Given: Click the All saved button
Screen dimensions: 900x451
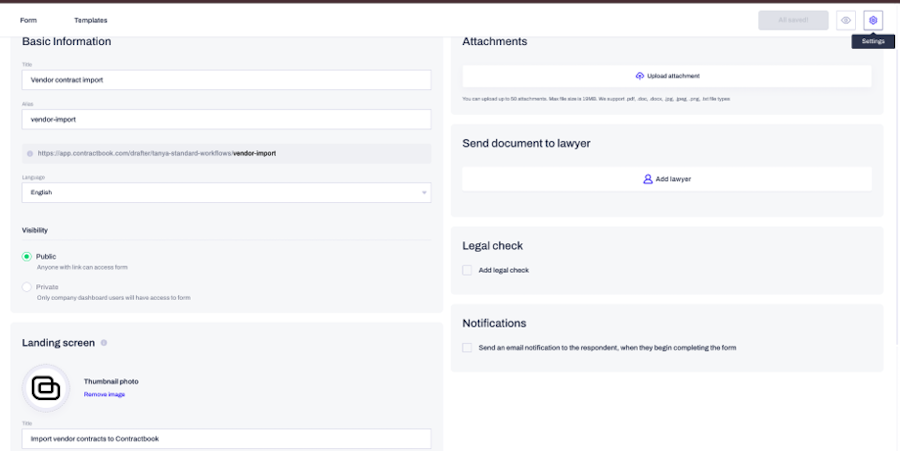Looking at the screenshot, I should click(x=793, y=20).
